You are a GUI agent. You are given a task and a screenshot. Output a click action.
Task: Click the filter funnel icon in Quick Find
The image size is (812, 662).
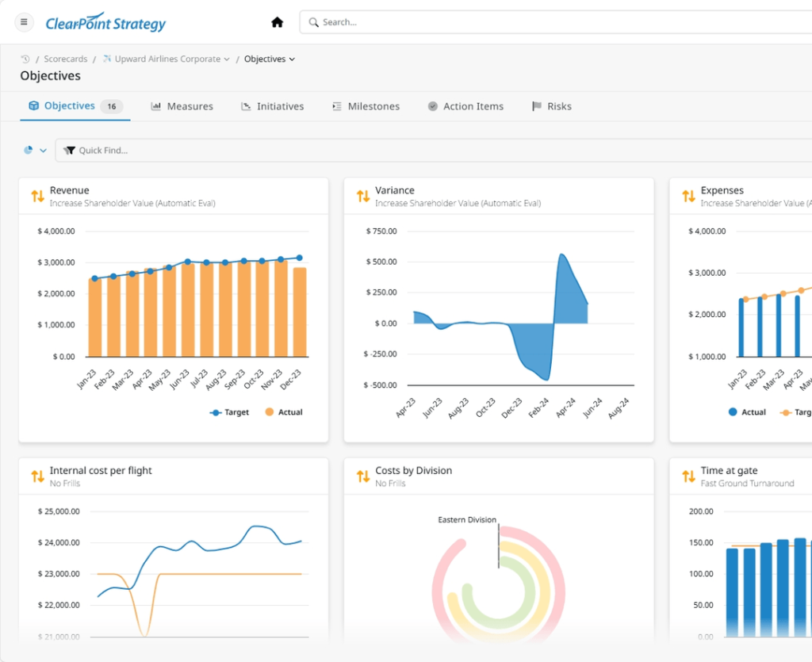coord(69,151)
